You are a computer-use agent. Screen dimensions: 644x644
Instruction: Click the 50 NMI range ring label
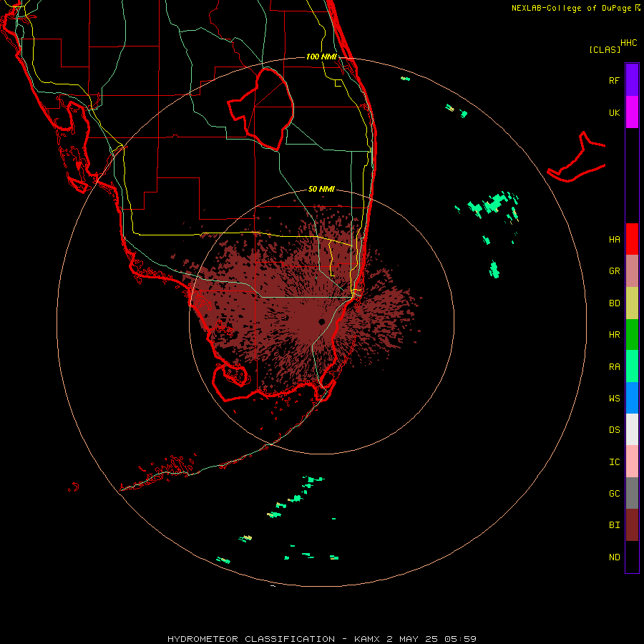tap(321, 189)
